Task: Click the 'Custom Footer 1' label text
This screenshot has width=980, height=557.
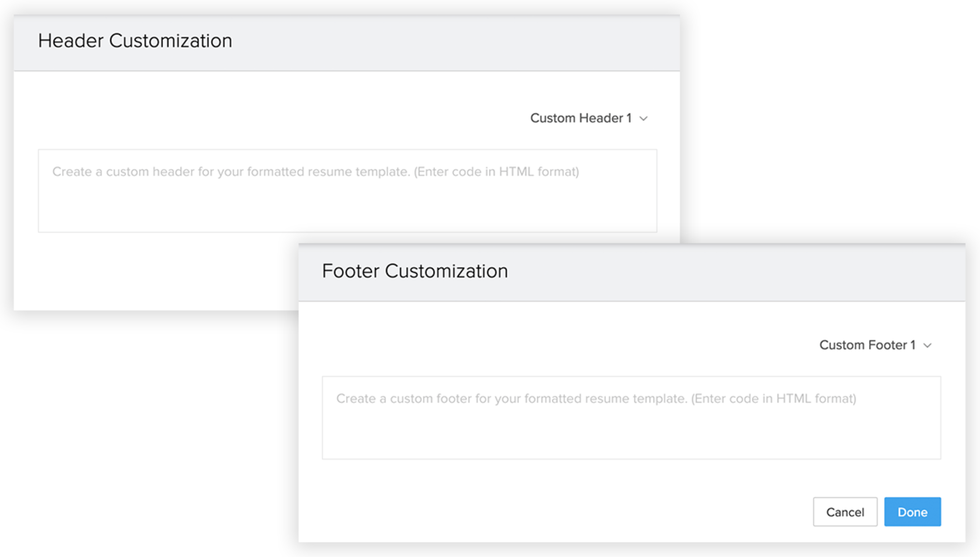Action: (x=867, y=345)
